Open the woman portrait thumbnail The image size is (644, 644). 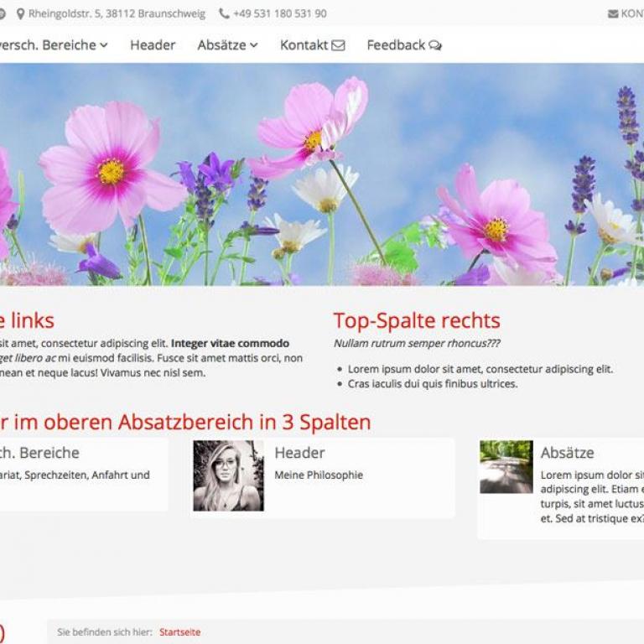tap(228, 475)
